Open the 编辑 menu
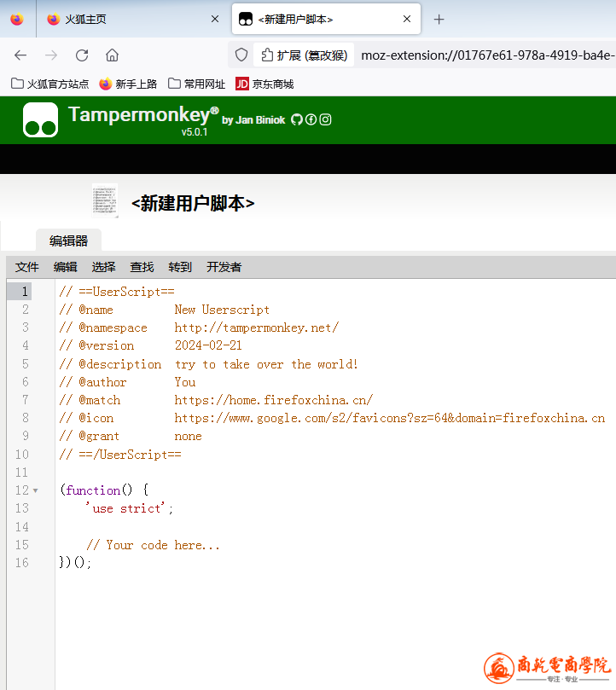 (65, 267)
